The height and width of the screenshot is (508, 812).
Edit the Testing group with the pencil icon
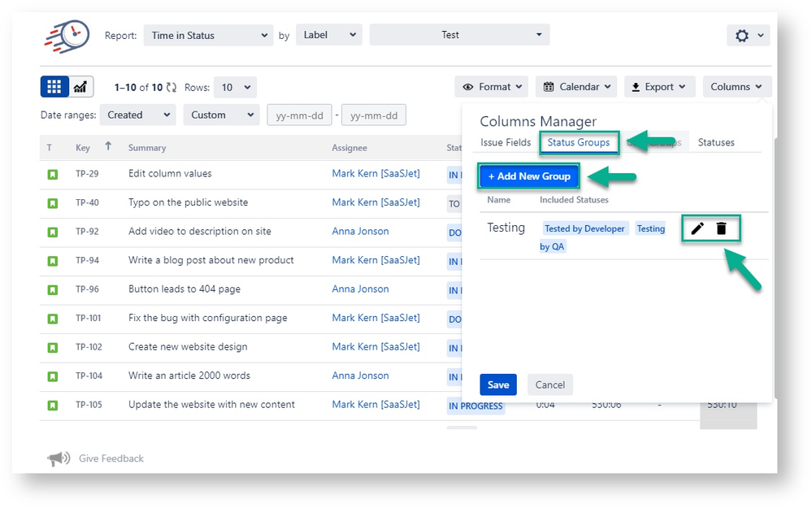[697, 228]
